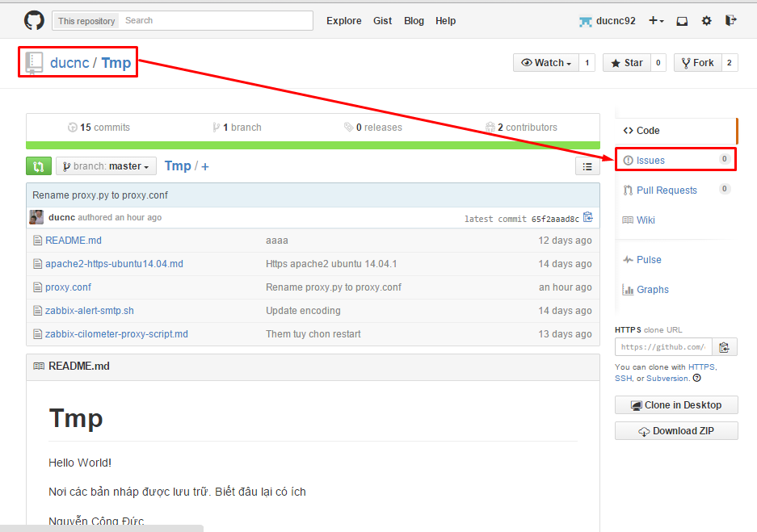Open the 2 contributors link
The width and height of the screenshot is (757, 532).
coord(521,128)
